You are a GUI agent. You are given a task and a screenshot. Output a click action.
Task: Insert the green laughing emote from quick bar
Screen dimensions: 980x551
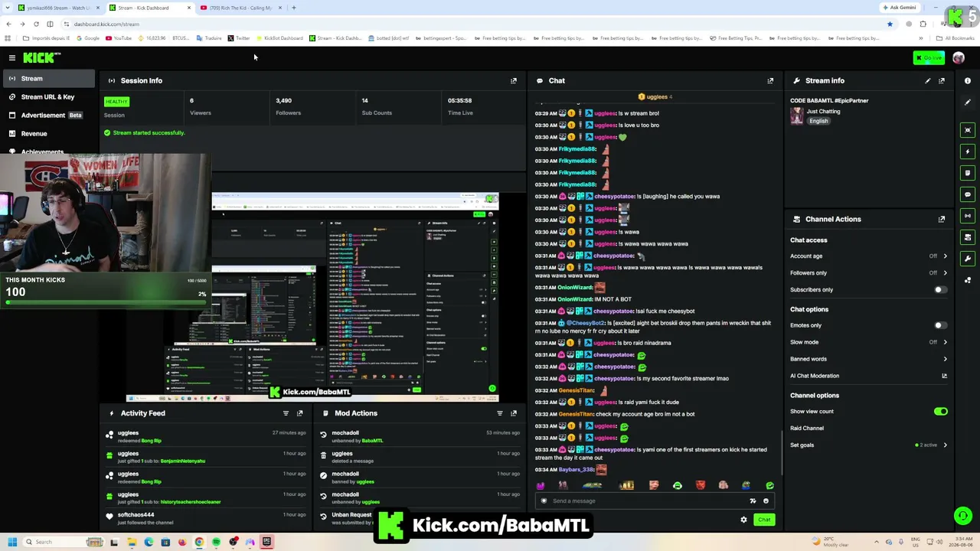tap(677, 485)
